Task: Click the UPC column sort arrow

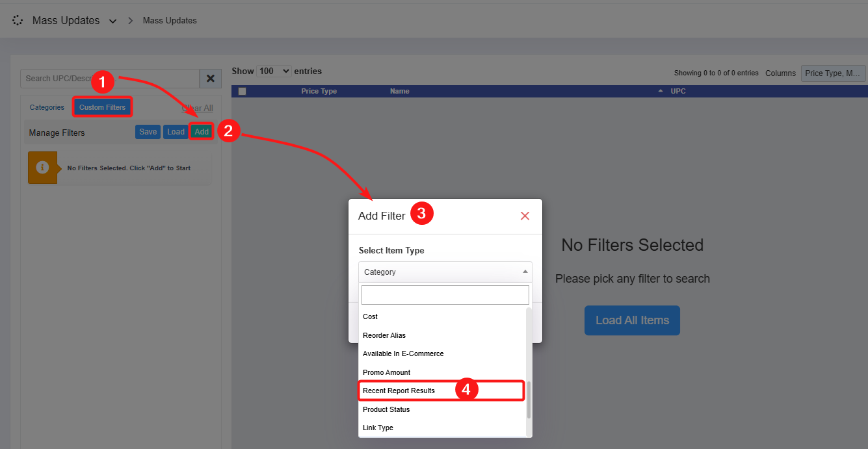Action: click(661, 91)
